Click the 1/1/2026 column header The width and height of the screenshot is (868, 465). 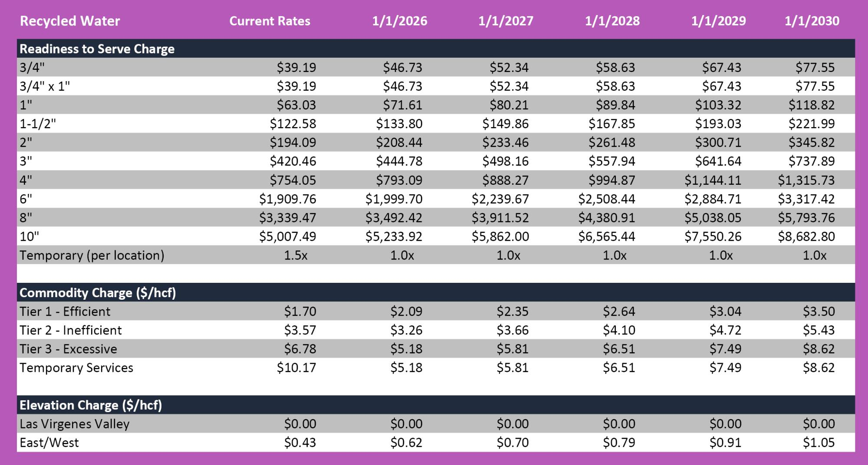(x=399, y=21)
